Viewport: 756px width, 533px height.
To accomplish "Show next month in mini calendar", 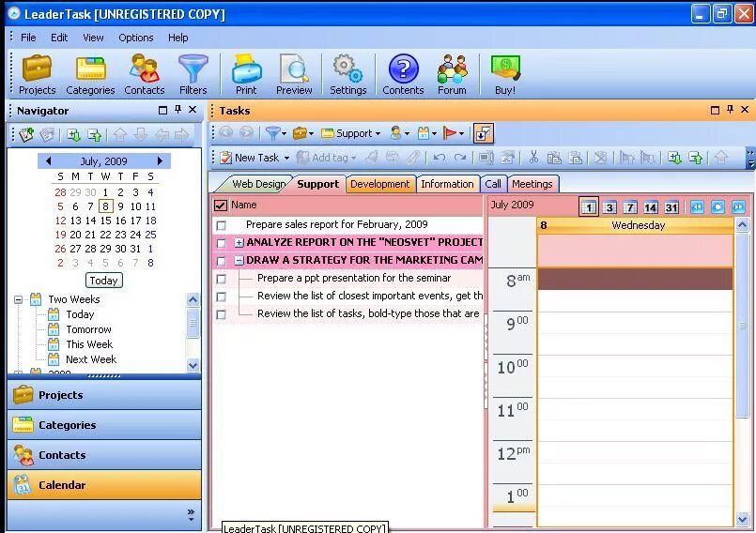I will [160, 161].
